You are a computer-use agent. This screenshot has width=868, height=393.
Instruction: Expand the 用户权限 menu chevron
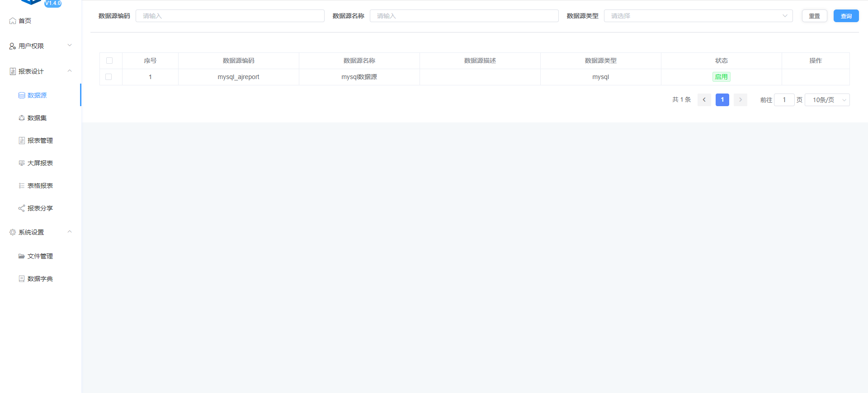70,45
